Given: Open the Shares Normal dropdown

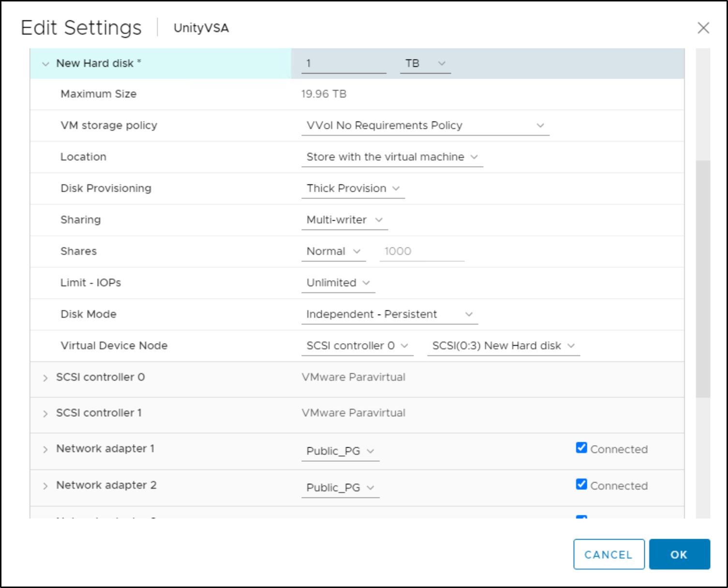Looking at the screenshot, I should pyautogui.click(x=333, y=251).
